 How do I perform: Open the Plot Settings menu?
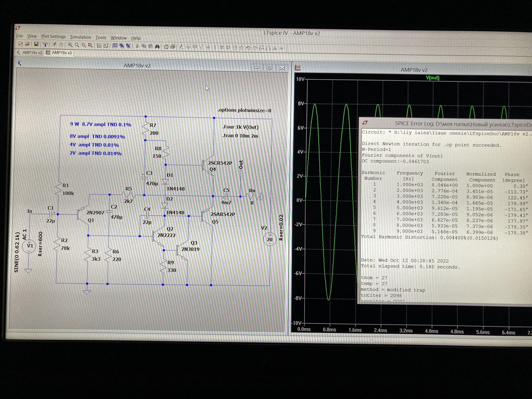coord(53,36)
